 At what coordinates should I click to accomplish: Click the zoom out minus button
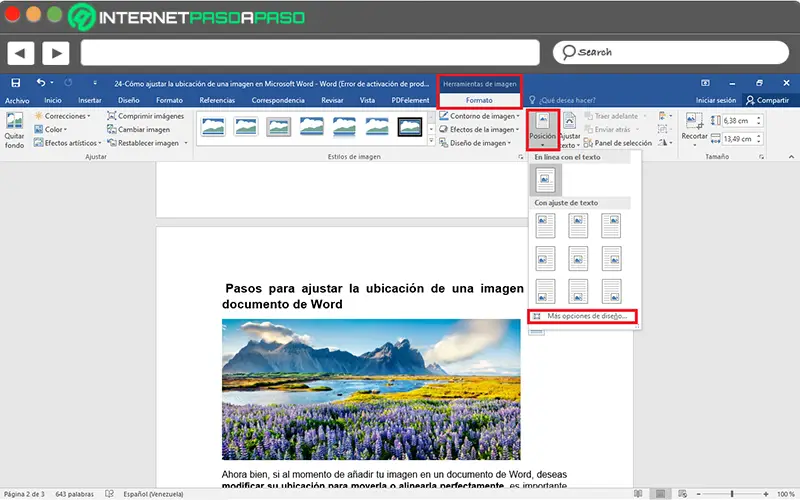click(x=698, y=494)
